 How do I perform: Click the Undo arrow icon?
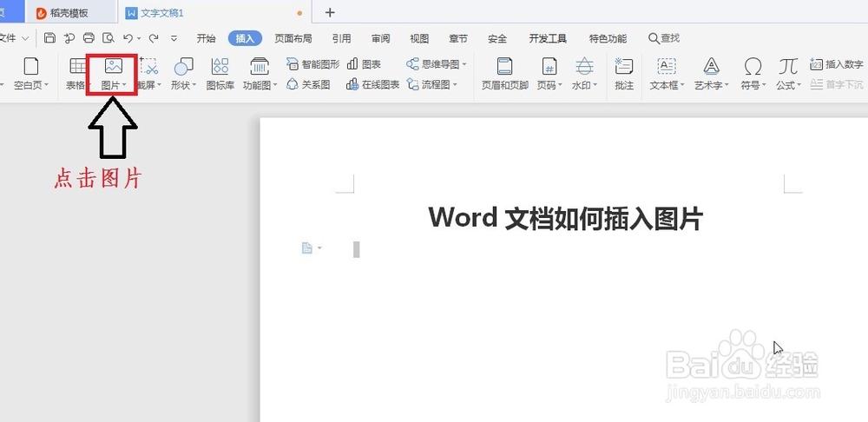pyautogui.click(x=128, y=38)
